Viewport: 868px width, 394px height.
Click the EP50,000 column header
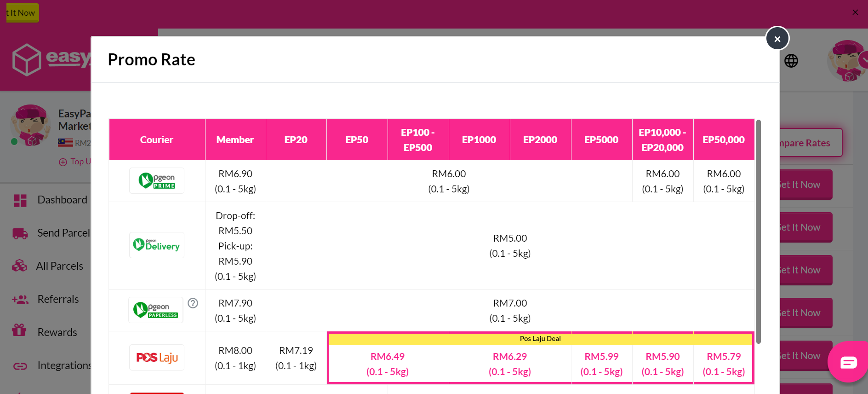(724, 139)
